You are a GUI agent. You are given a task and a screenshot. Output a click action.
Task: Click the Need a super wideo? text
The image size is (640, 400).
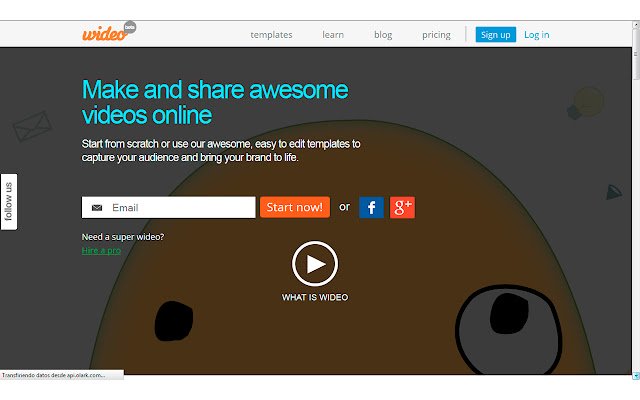pyautogui.click(x=123, y=237)
